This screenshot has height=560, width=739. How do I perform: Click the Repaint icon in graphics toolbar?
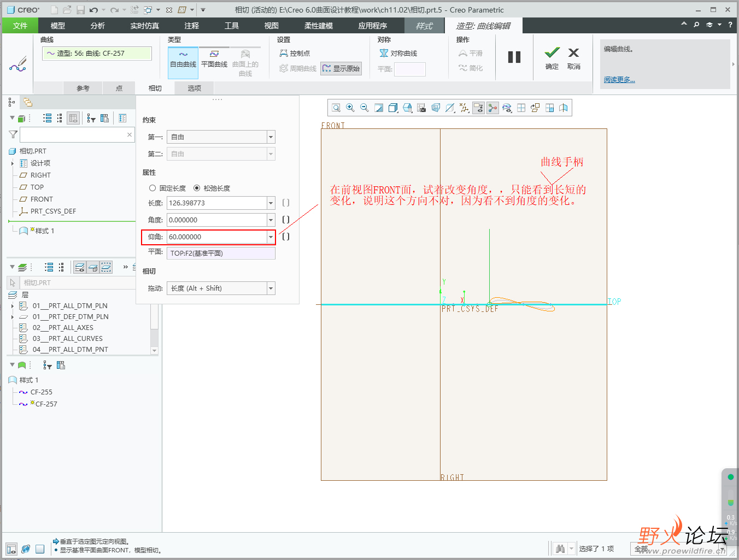click(x=379, y=108)
